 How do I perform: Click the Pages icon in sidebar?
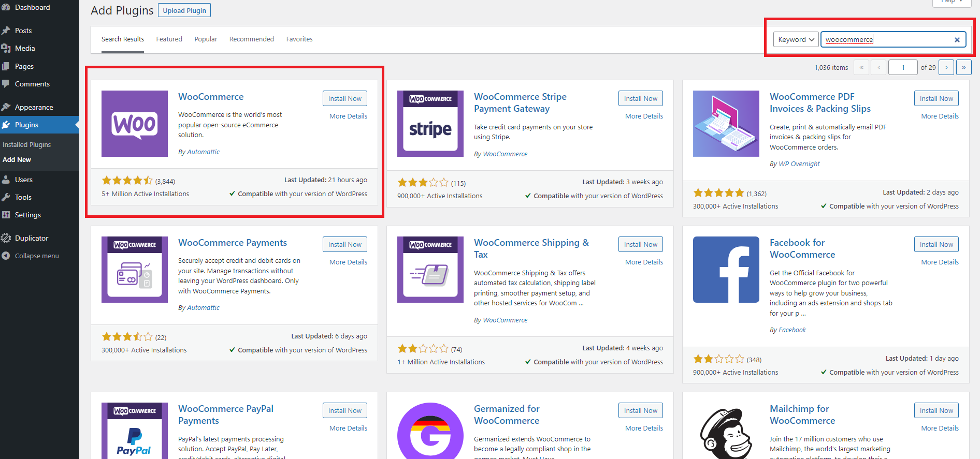pyautogui.click(x=6, y=66)
